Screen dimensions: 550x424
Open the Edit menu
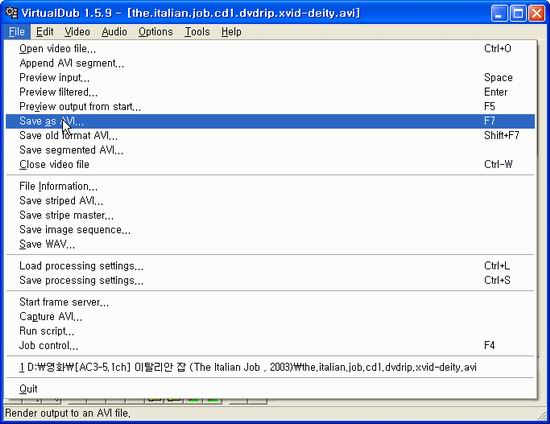pos(45,32)
